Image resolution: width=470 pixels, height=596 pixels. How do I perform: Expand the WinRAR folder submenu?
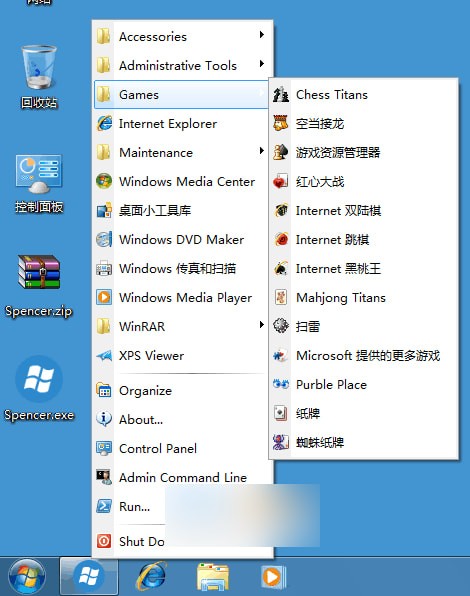point(181,327)
